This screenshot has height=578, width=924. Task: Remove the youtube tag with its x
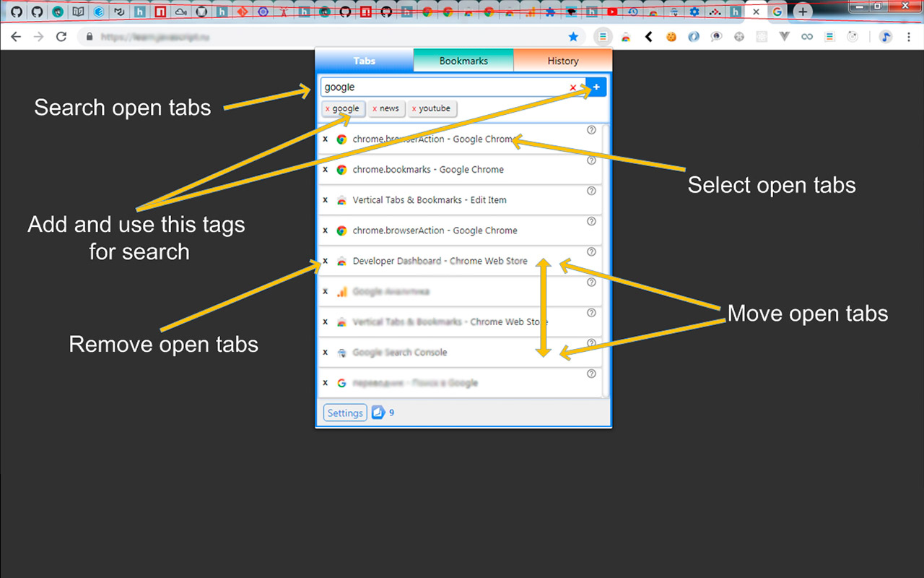pos(414,109)
